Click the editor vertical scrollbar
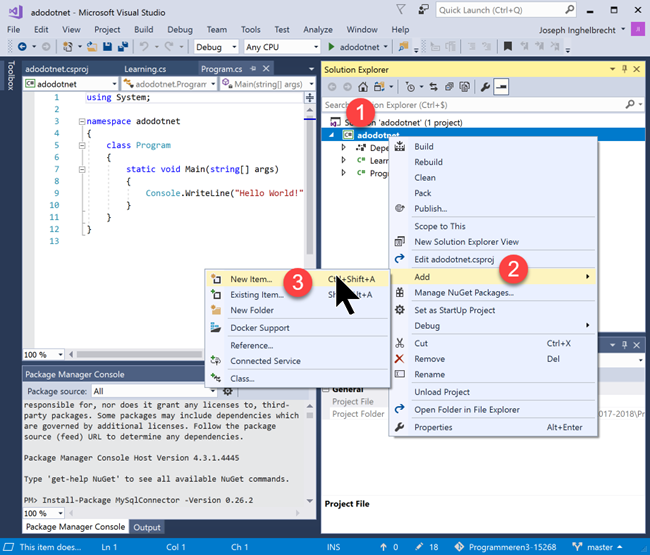Viewport: 650px width, 555px height. point(310,187)
